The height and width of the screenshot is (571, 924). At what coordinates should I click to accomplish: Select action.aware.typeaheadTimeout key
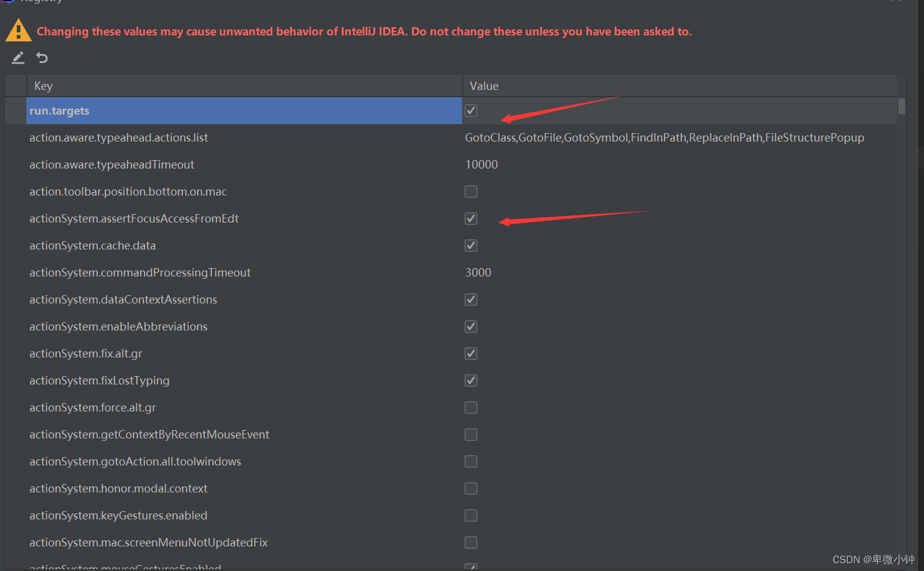pos(112,164)
